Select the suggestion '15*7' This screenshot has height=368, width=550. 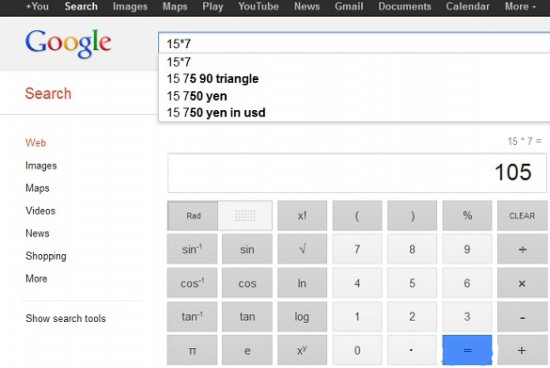coord(354,62)
